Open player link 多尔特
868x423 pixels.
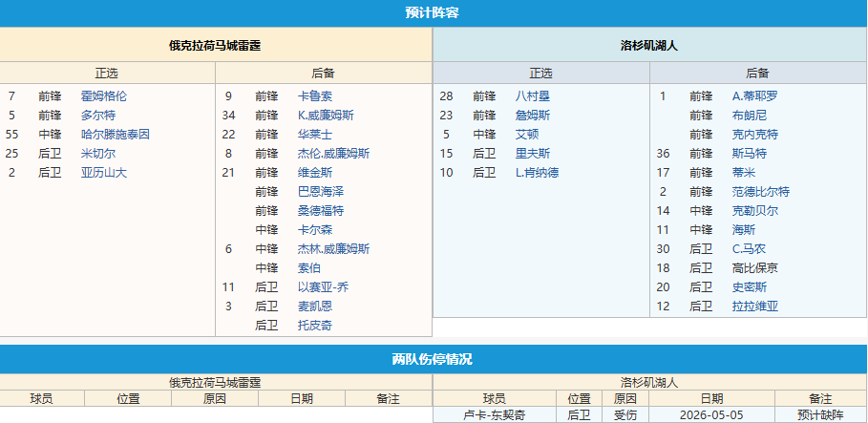[x=98, y=116]
